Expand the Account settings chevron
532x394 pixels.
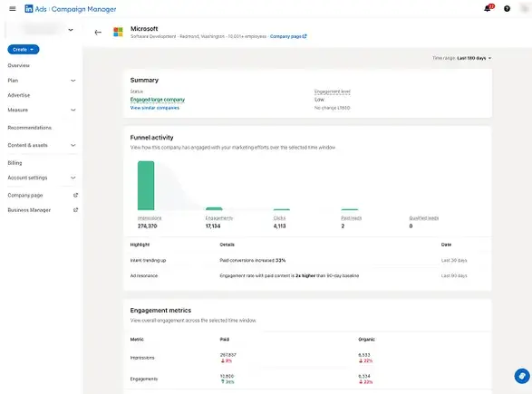(x=73, y=178)
